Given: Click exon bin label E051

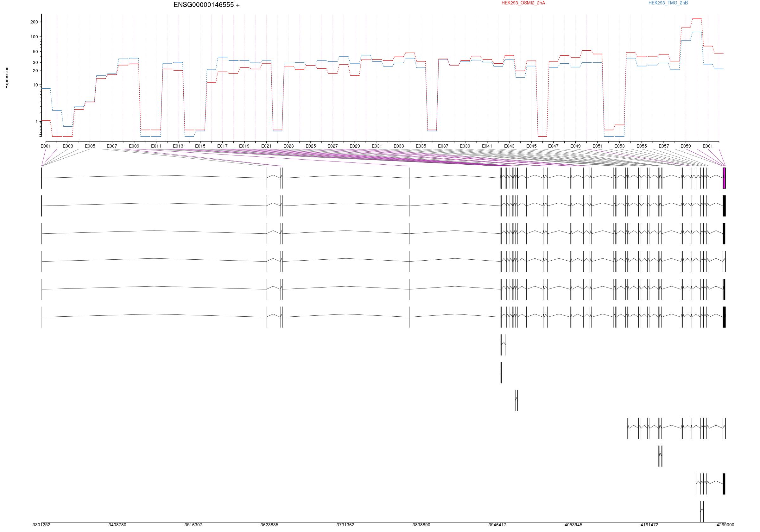Looking at the screenshot, I should coord(598,146).
